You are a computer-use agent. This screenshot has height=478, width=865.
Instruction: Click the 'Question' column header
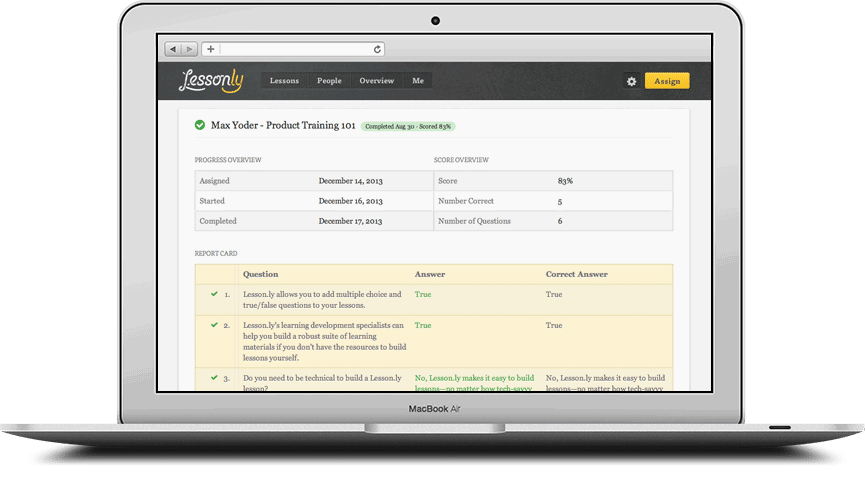click(260, 274)
